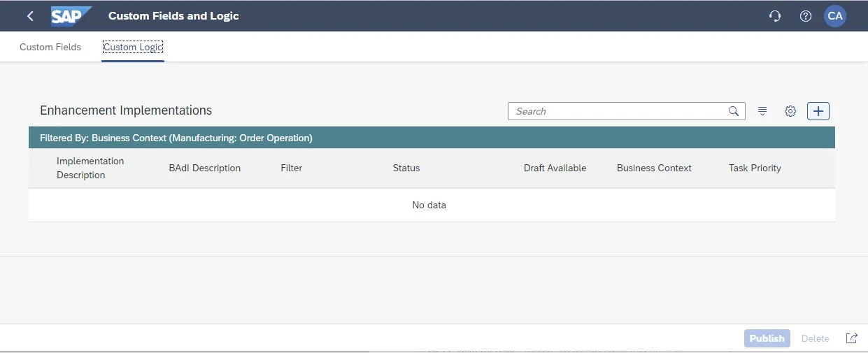Click the search magnifier icon
The width and height of the screenshot is (868, 353).
click(x=734, y=111)
